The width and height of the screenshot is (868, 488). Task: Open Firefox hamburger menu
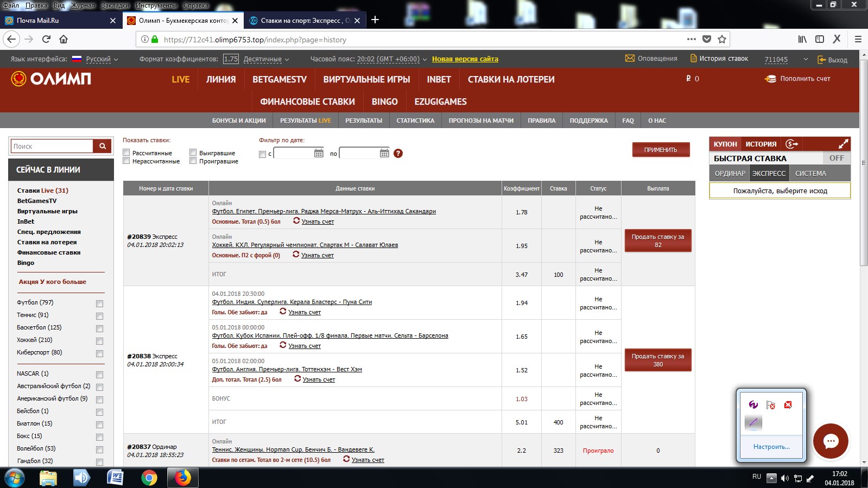(858, 39)
